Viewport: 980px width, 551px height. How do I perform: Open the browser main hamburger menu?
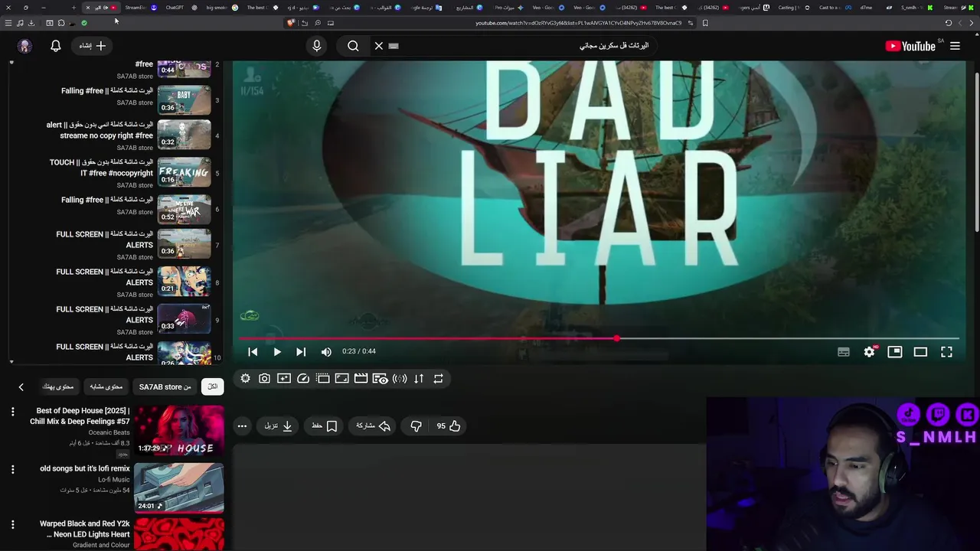point(8,23)
